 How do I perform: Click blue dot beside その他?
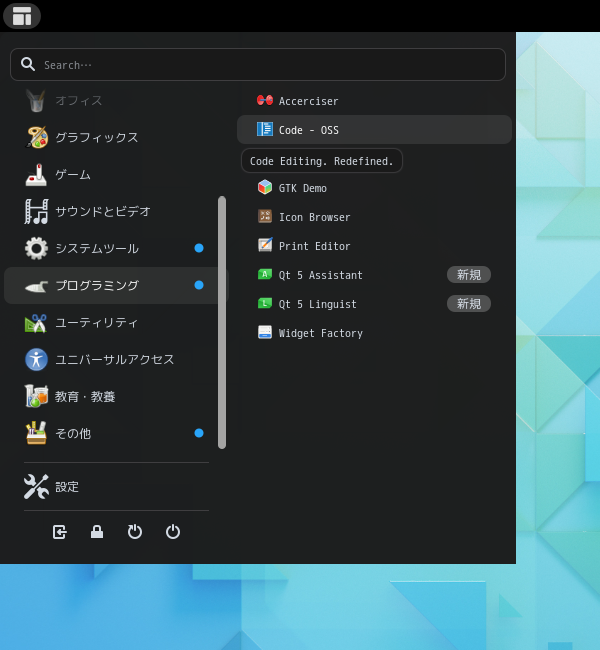coord(199,433)
